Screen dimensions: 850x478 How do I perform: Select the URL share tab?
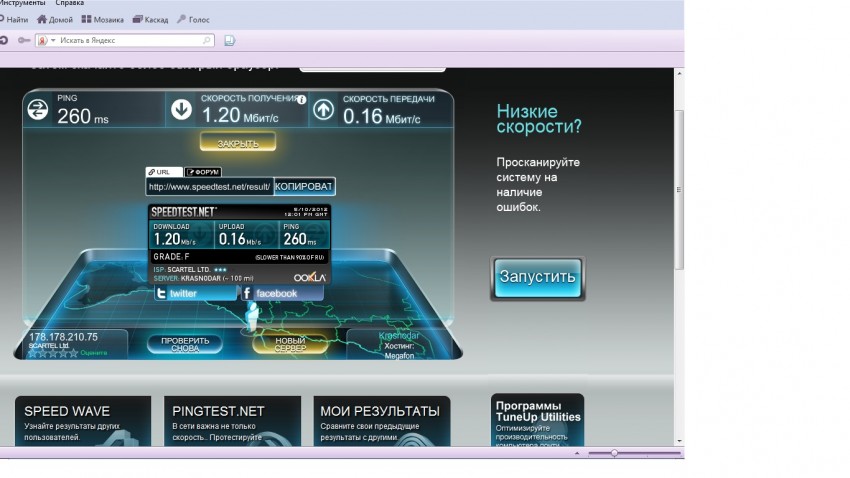click(164, 172)
